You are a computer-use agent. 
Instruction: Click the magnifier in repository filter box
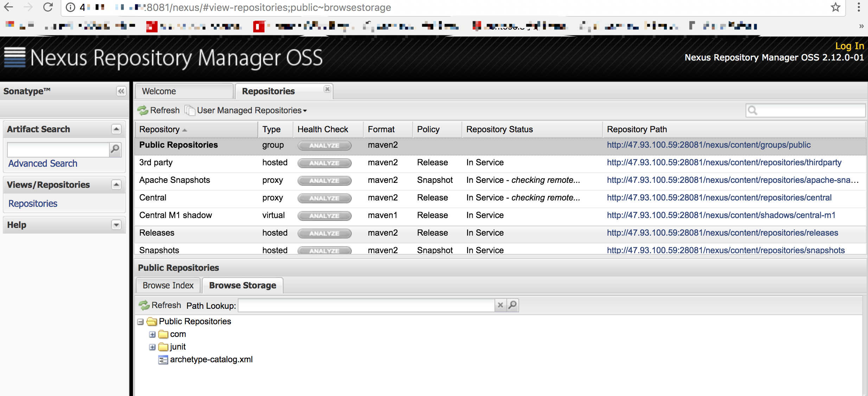(x=752, y=110)
